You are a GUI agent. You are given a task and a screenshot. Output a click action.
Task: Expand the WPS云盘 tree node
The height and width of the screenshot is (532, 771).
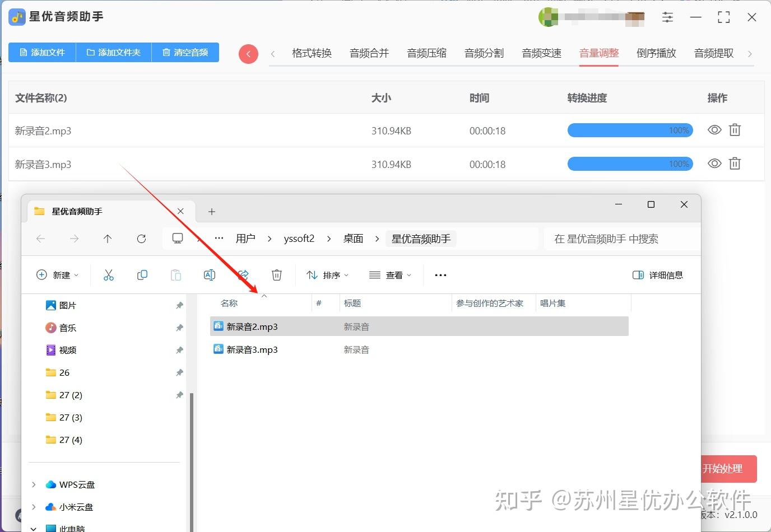34,484
